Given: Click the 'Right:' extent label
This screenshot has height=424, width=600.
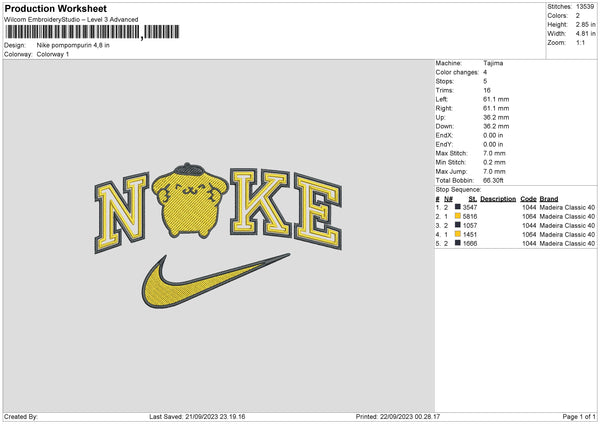Looking at the screenshot, I should point(444,108).
